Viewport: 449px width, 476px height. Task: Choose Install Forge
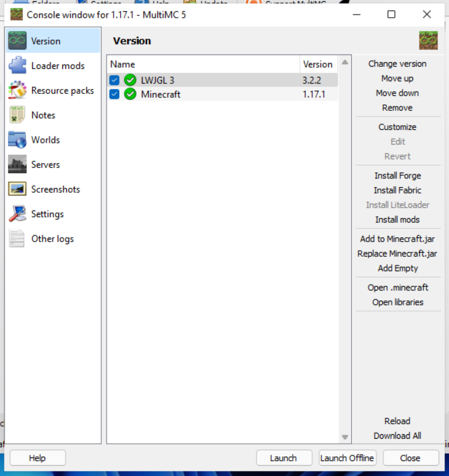(x=397, y=176)
